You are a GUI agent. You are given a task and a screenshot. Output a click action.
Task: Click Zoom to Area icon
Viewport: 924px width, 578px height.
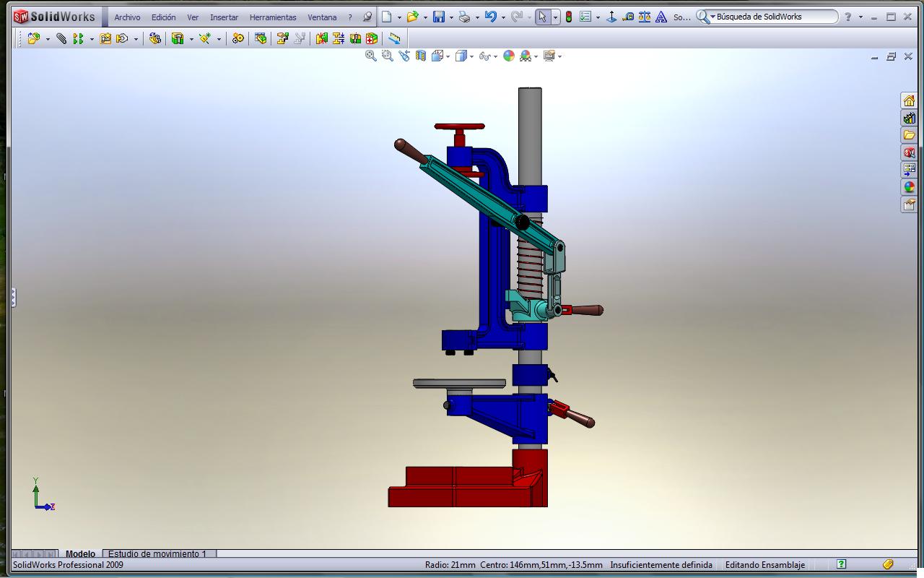pyautogui.click(x=388, y=56)
